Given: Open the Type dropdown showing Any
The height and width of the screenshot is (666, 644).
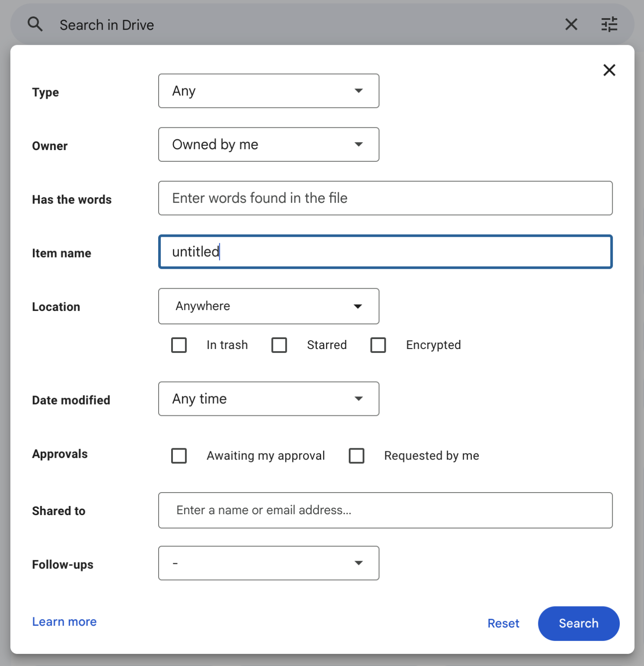Looking at the screenshot, I should [269, 91].
